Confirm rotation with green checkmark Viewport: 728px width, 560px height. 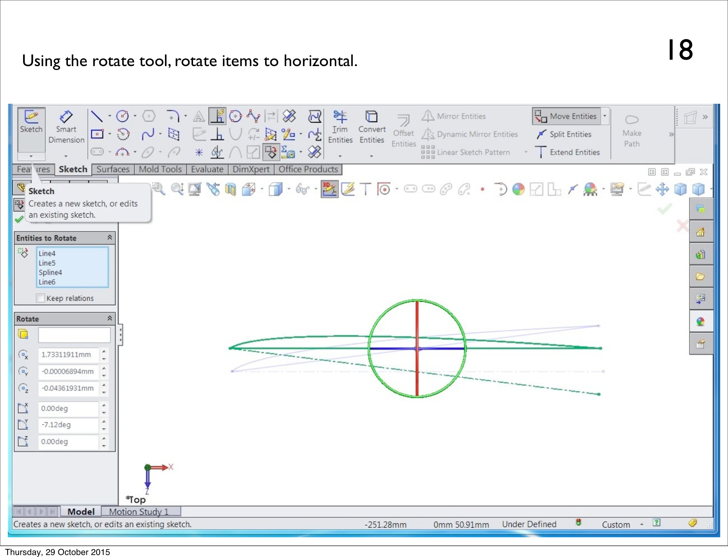19,220
